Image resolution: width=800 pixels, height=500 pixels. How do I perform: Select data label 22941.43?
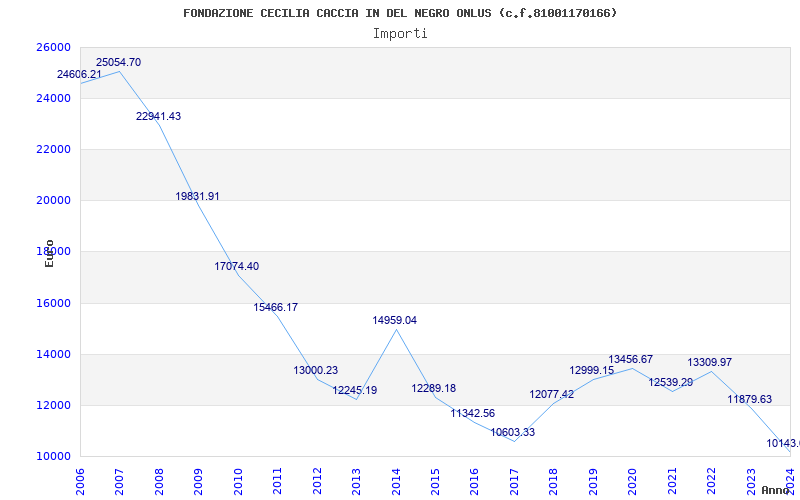(x=158, y=116)
